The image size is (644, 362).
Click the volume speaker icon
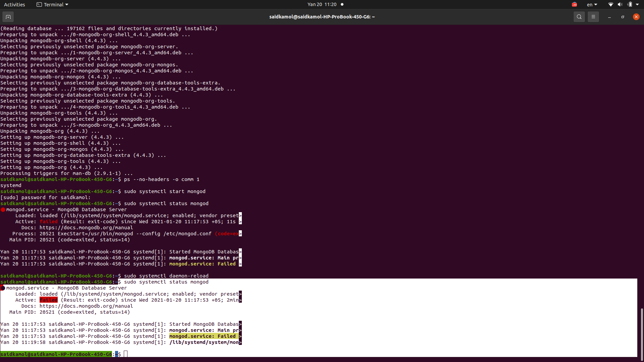tap(620, 5)
